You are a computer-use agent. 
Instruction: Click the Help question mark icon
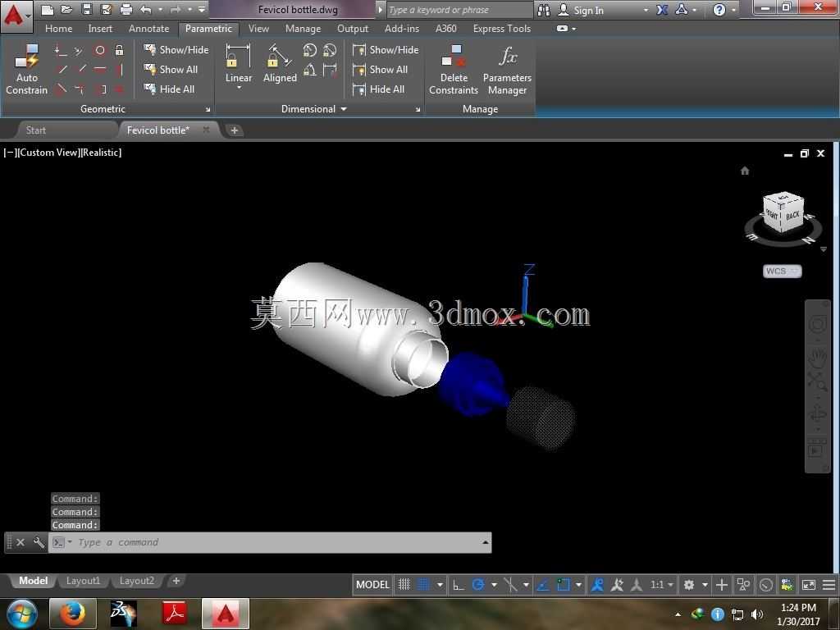[x=719, y=10]
